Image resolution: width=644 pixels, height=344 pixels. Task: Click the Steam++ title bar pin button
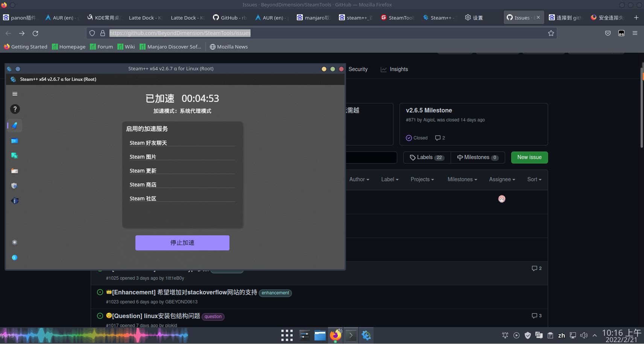(x=18, y=69)
